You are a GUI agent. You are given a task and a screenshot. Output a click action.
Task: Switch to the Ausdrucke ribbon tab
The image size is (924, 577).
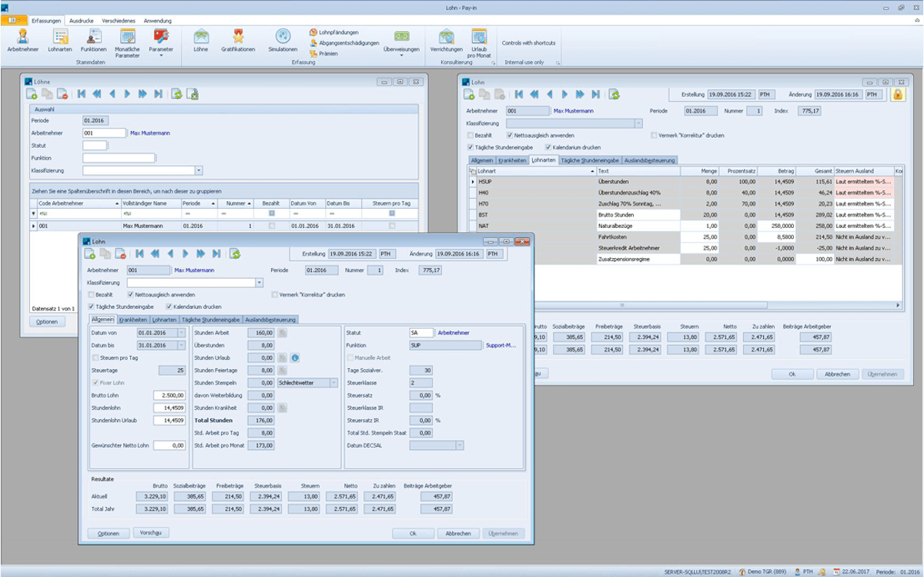[x=81, y=19]
